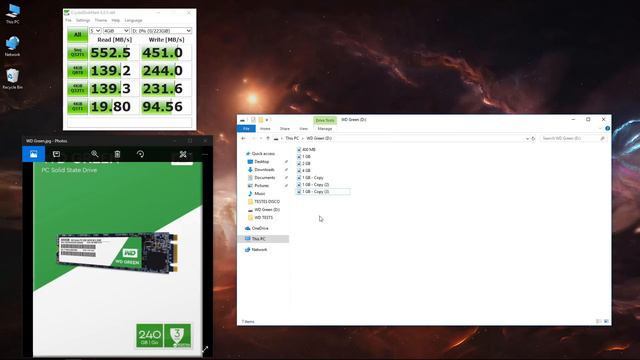Click the green All benchmark button

pyautogui.click(x=77, y=35)
